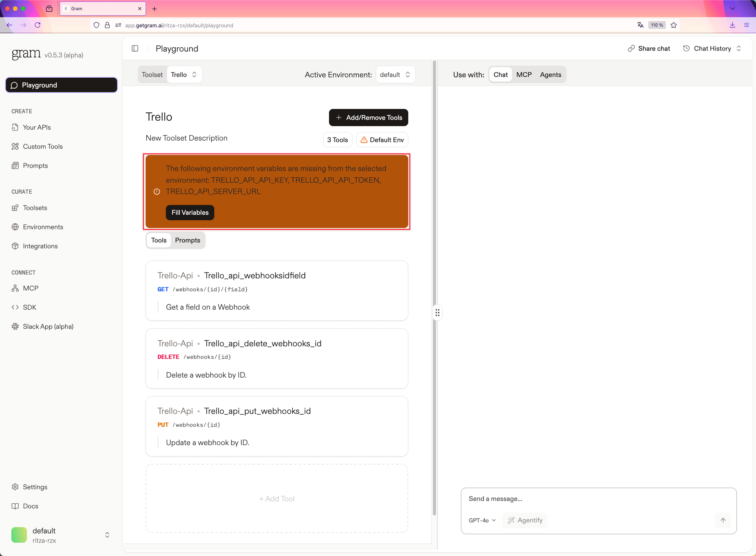Click the Delete a webhook by ID. text
The height and width of the screenshot is (556, 756).
pyautogui.click(x=206, y=375)
